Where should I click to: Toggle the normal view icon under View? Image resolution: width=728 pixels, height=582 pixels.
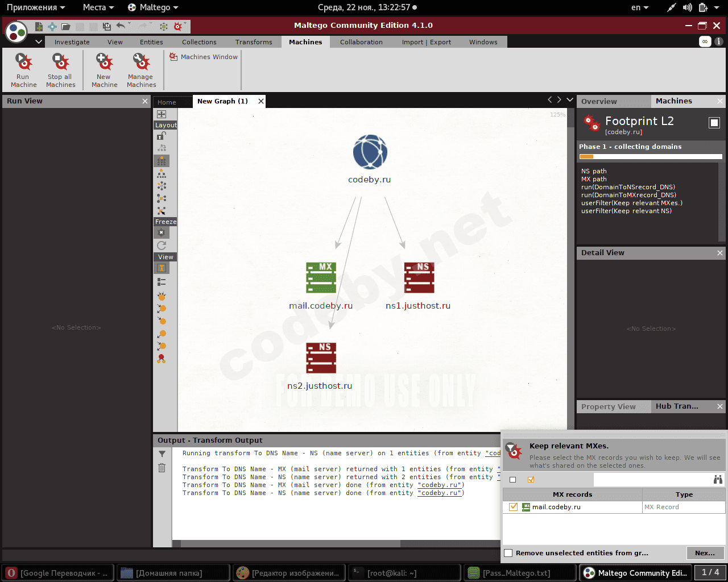click(x=162, y=268)
